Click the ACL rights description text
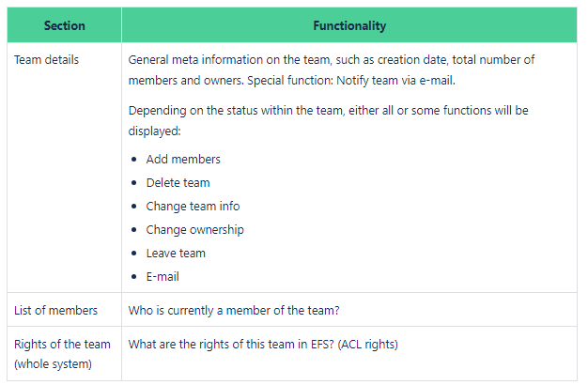Screen dimensions: 588x385 pyautogui.click(x=263, y=344)
